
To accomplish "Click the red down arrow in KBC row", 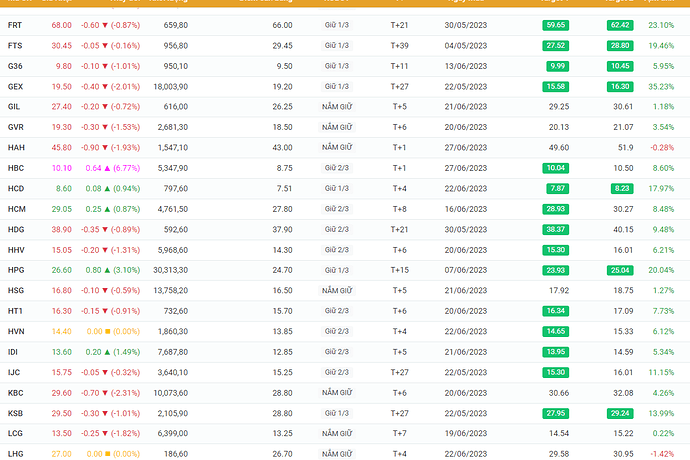I will (105, 393).
